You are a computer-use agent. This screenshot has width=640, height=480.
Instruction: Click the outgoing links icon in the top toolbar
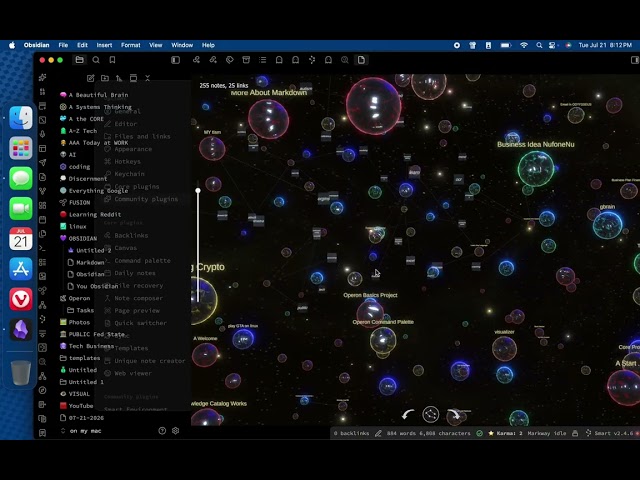coord(213,60)
